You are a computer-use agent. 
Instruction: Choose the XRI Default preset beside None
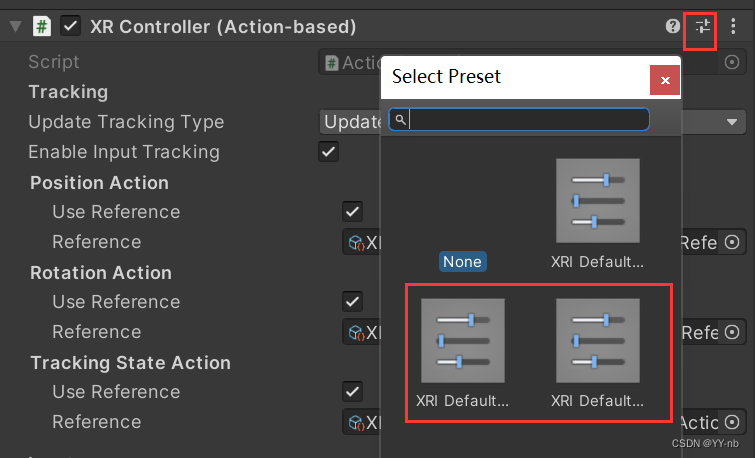[597, 212]
